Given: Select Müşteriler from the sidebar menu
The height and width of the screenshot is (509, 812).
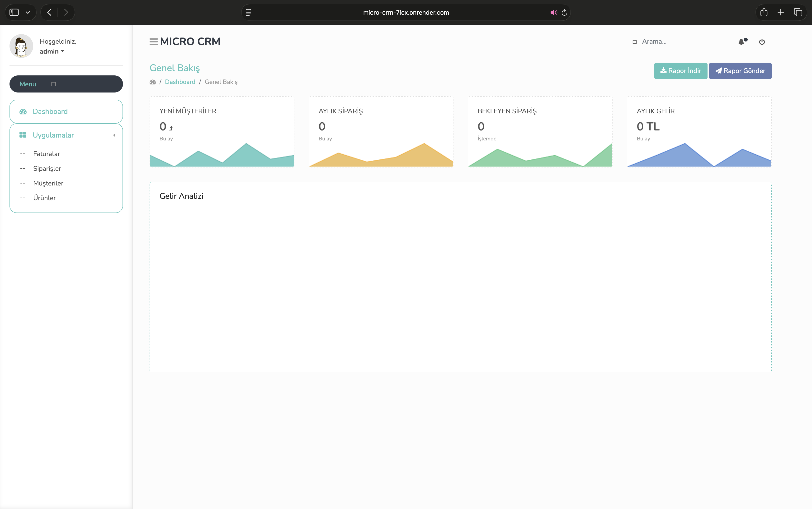Looking at the screenshot, I should click(x=48, y=183).
